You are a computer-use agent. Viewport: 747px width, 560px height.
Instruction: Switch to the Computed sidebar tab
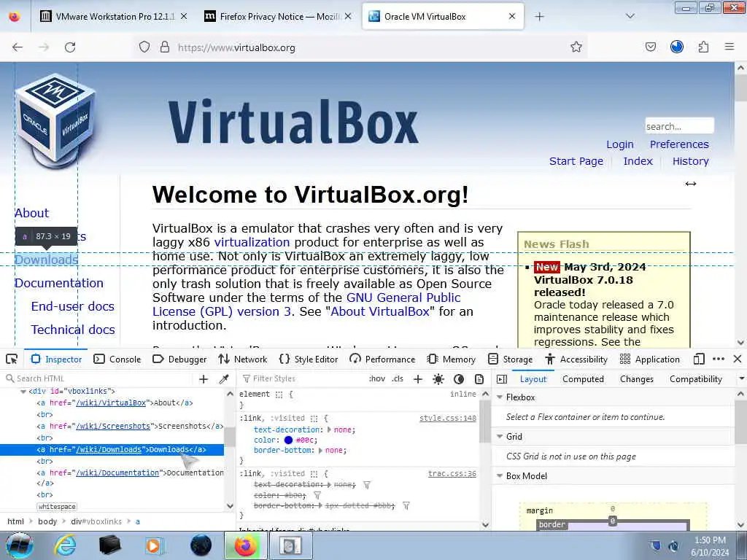click(x=583, y=379)
